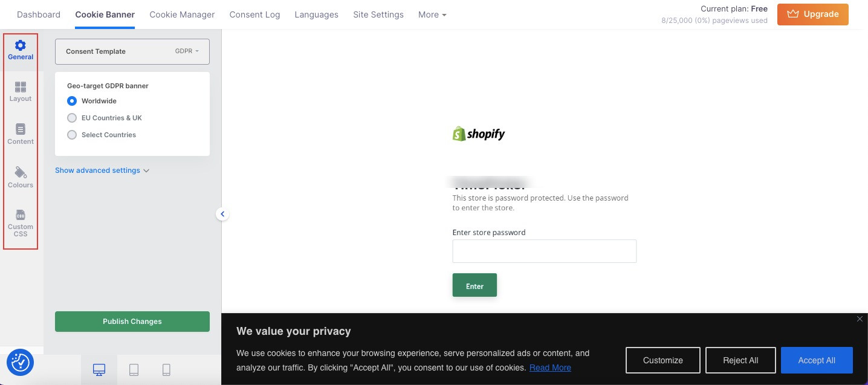The height and width of the screenshot is (385, 868).
Task: Collapse the settings panel with arrow
Action: tap(222, 213)
